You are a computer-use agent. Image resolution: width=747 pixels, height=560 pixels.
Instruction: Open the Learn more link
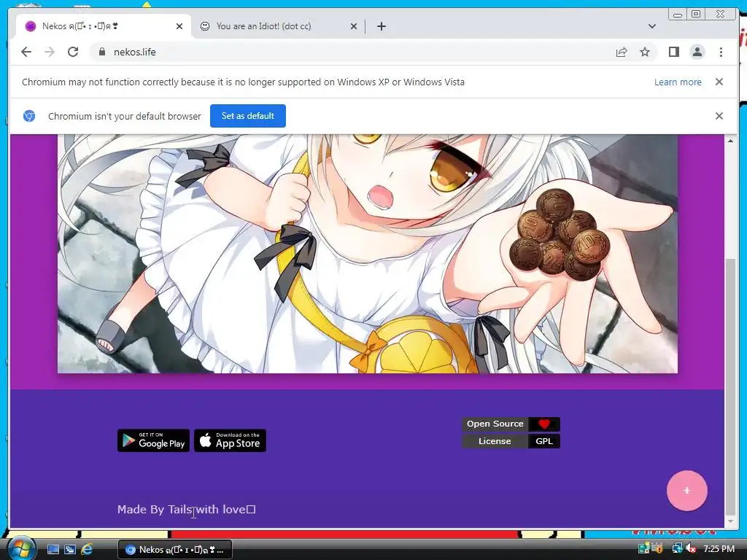678,82
